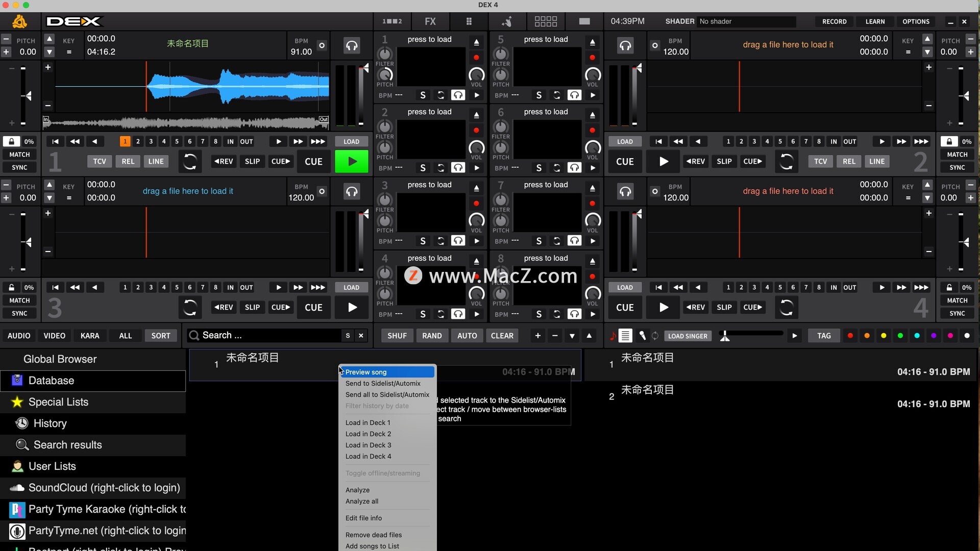The image size is (980, 551).
Task: Increase deck 1 pitch with plus button
Action: tap(6, 52)
